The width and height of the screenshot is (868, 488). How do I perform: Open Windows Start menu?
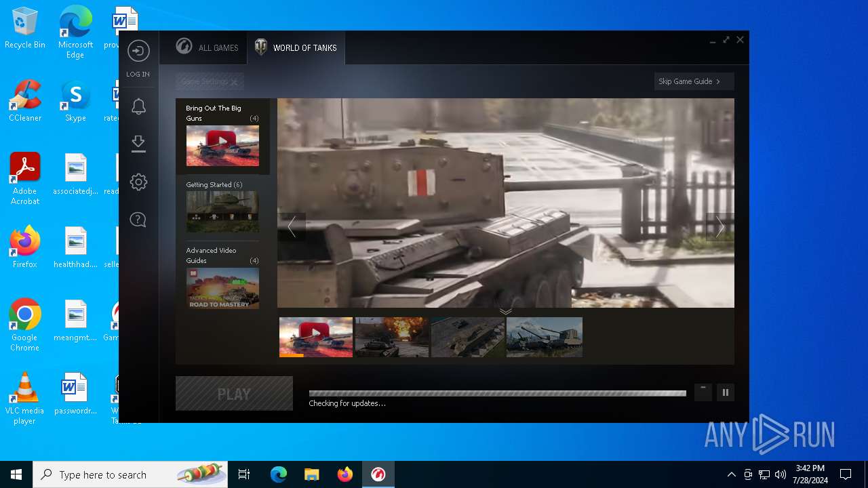tap(16, 474)
